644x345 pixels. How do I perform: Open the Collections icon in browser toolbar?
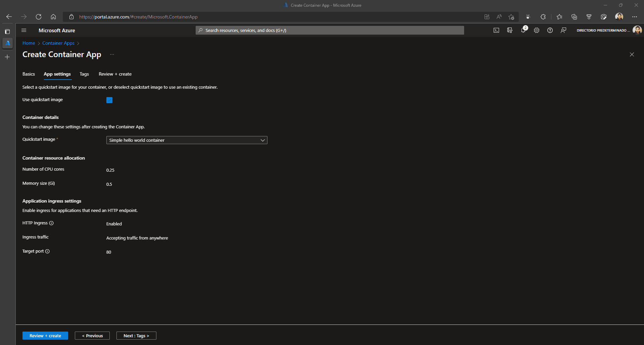(574, 17)
